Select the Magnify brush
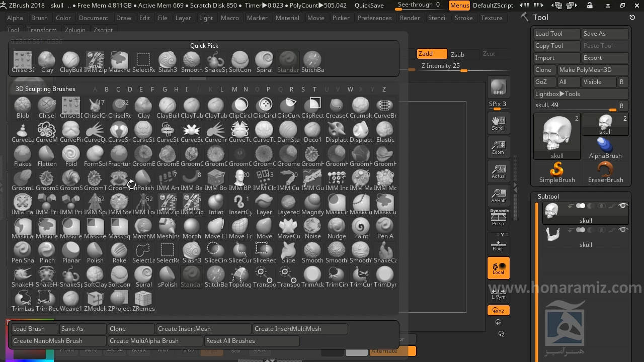 (x=312, y=205)
